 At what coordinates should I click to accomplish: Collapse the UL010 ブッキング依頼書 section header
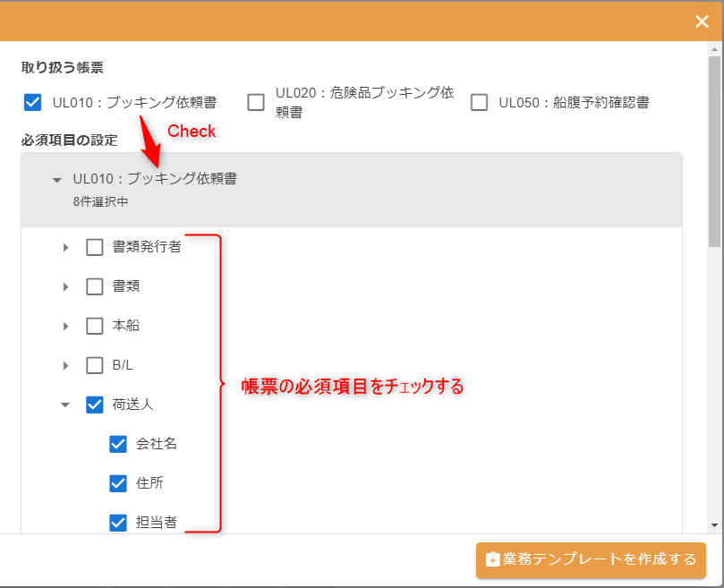(x=59, y=179)
